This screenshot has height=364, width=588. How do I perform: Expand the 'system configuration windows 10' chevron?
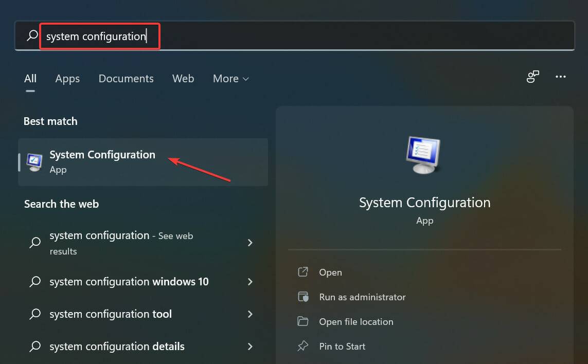pyautogui.click(x=250, y=282)
